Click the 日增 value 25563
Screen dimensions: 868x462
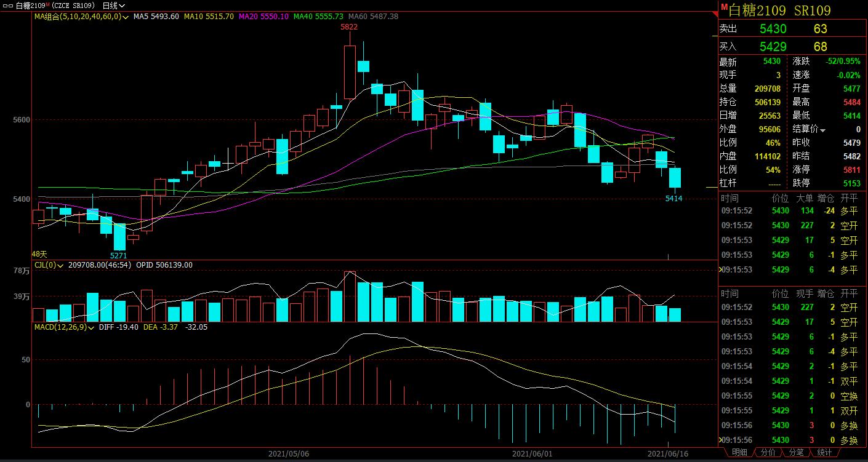(x=770, y=116)
